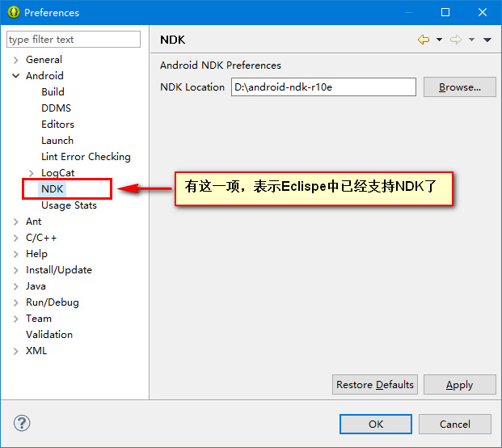This screenshot has height=448, width=502.
Task: Click the forward navigation arrow icon
Action: tap(456, 40)
